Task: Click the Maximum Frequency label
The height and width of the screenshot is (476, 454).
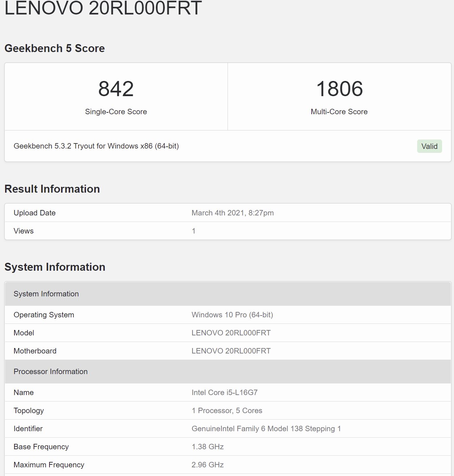Action: (x=49, y=465)
